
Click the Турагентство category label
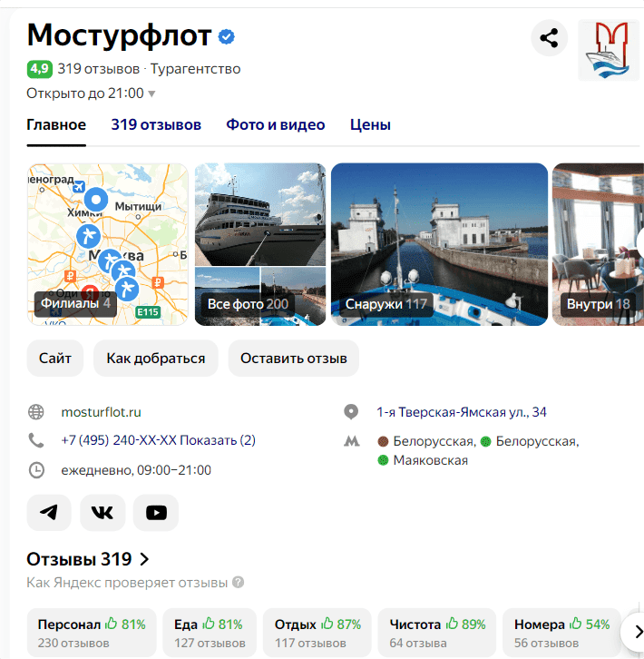[195, 69]
